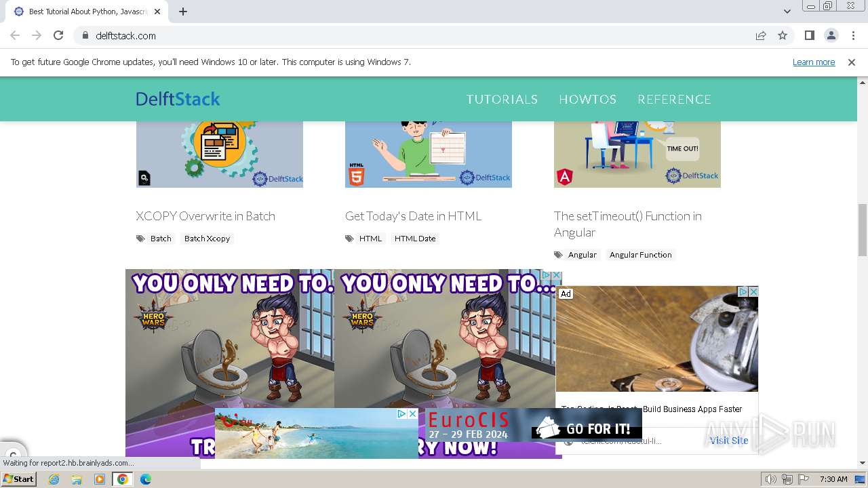The image size is (868, 488).
Task: Open a new tab with plus button
Action: pos(183,12)
